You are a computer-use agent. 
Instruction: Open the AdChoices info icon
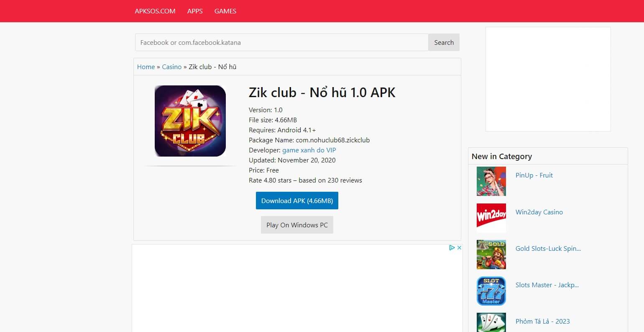click(452, 247)
